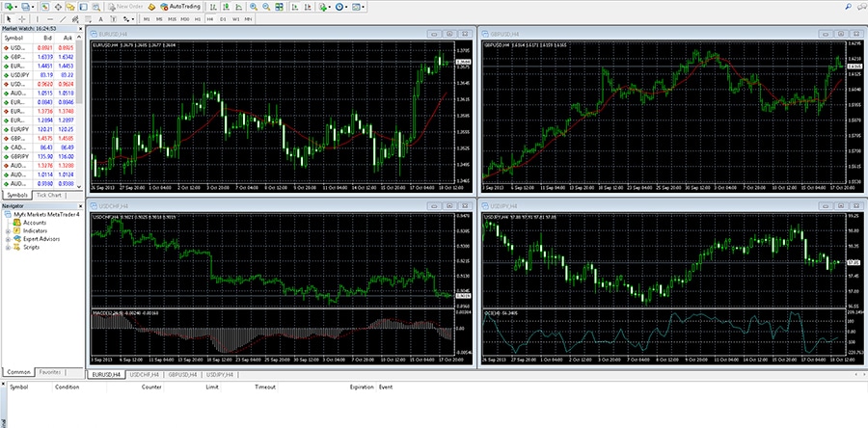Select the cursor arrow tool
Image resolution: width=868 pixels, height=428 pixels.
[8, 18]
